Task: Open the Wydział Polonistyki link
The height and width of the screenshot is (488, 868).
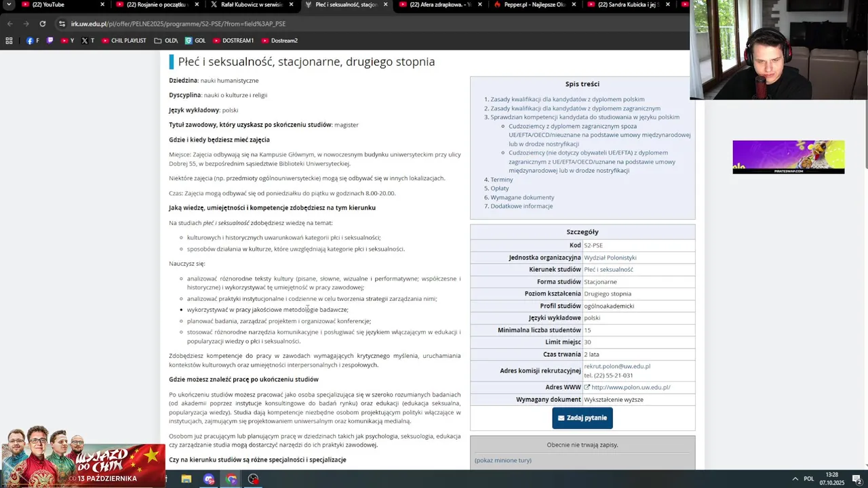Action: tap(610, 258)
